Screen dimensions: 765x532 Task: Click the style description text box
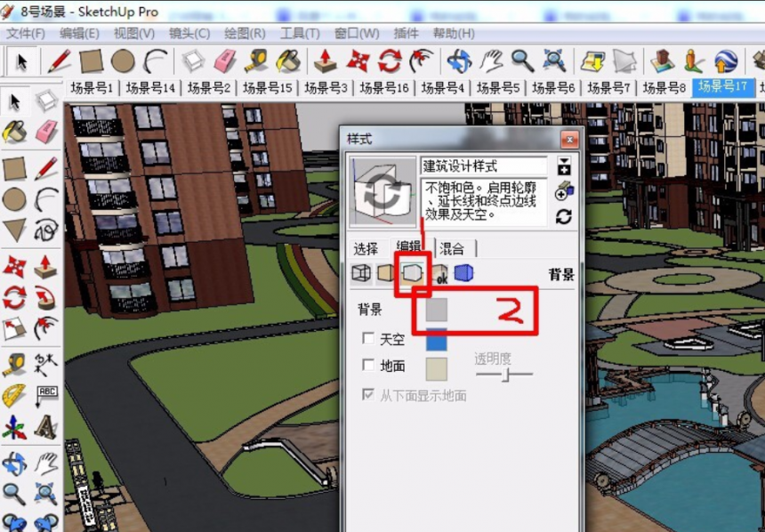click(484, 202)
